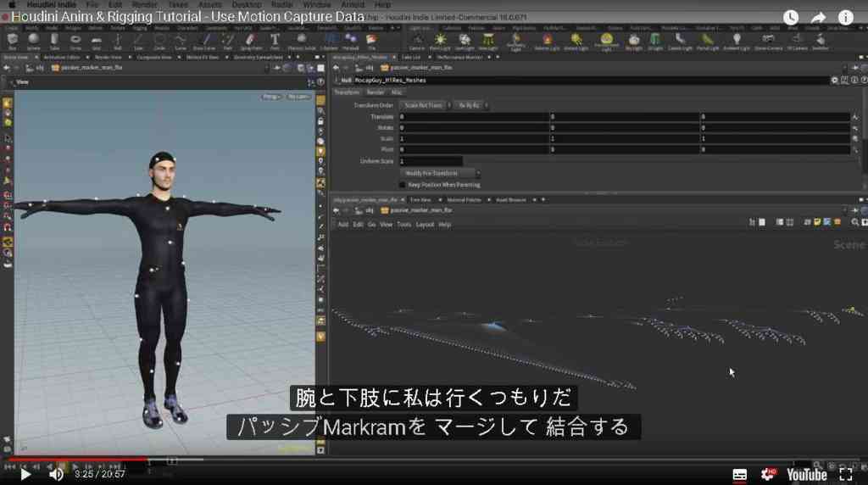Click the node name MocapGuy_HiRes_Meshes field
The image size is (868, 485).
click(590, 81)
